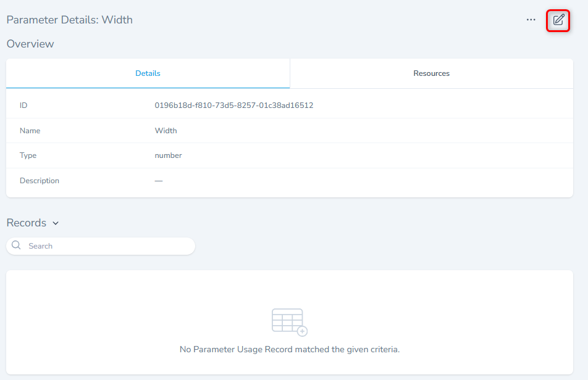
Task: Open the three-dot more options menu
Action: click(531, 20)
